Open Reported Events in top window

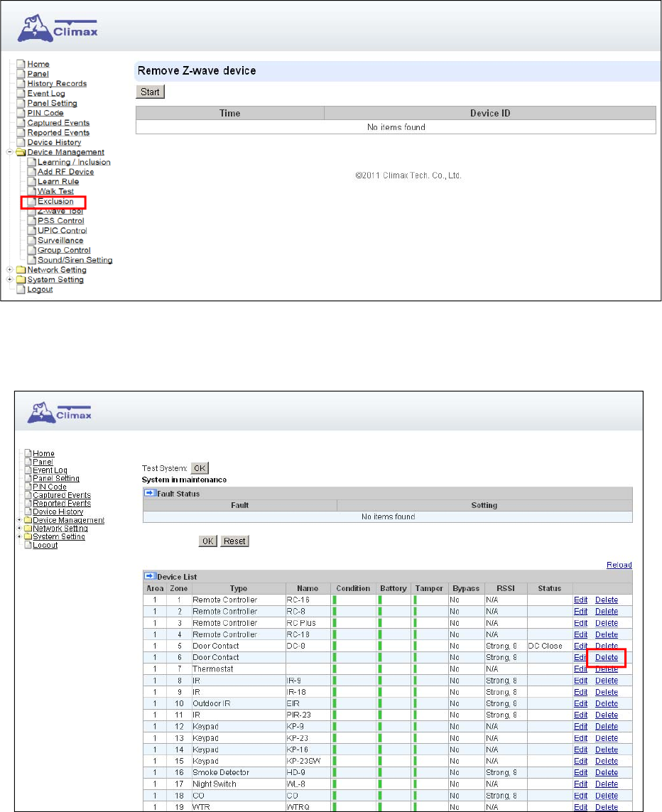[58, 133]
